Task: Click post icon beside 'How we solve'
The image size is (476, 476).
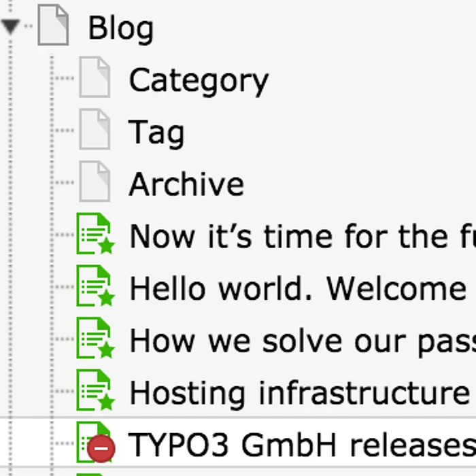Action: [94, 339]
